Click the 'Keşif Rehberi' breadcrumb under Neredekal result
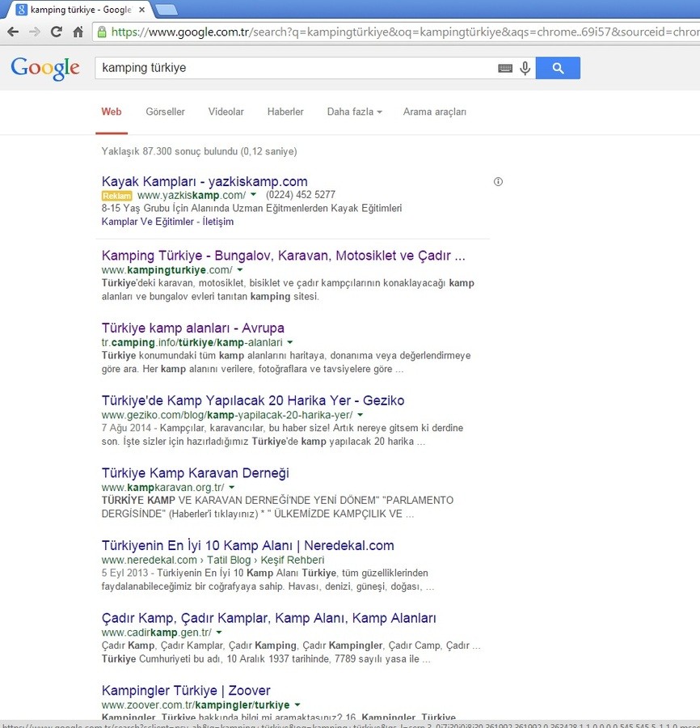The height and width of the screenshot is (728, 700). (293, 560)
